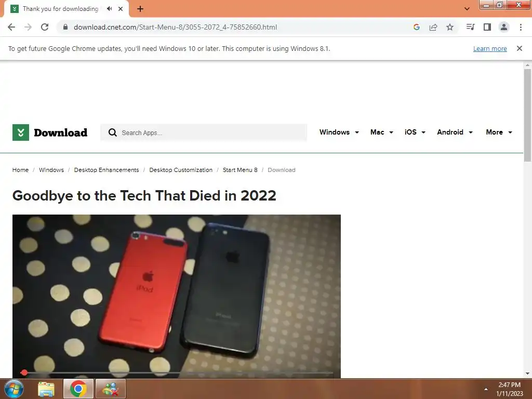Click the 'Goodbye to the Tech' headline
532x399 pixels.
click(x=144, y=196)
